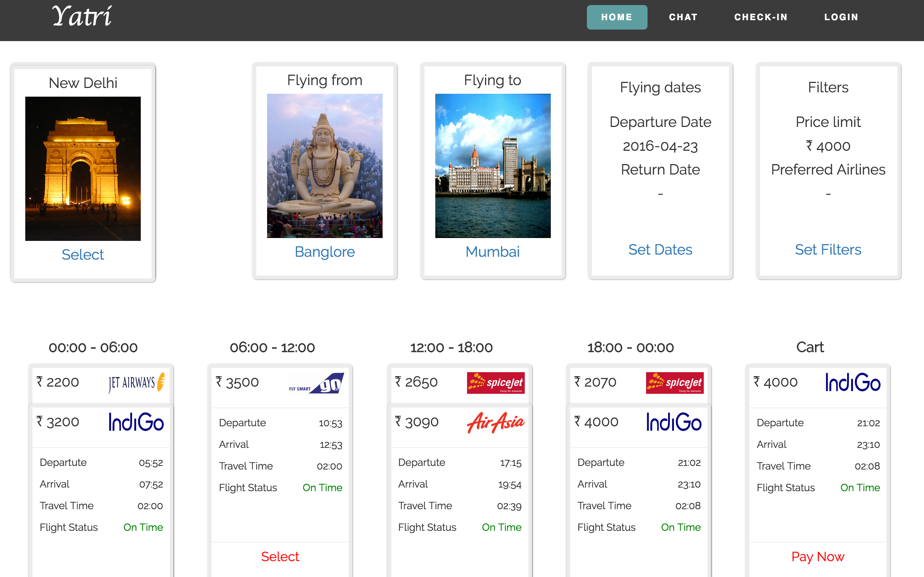Image resolution: width=924 pixels, height=577 pixels.
Task: Click the GoAir logo on the ₹3500 flight
Action: (317, 383)
